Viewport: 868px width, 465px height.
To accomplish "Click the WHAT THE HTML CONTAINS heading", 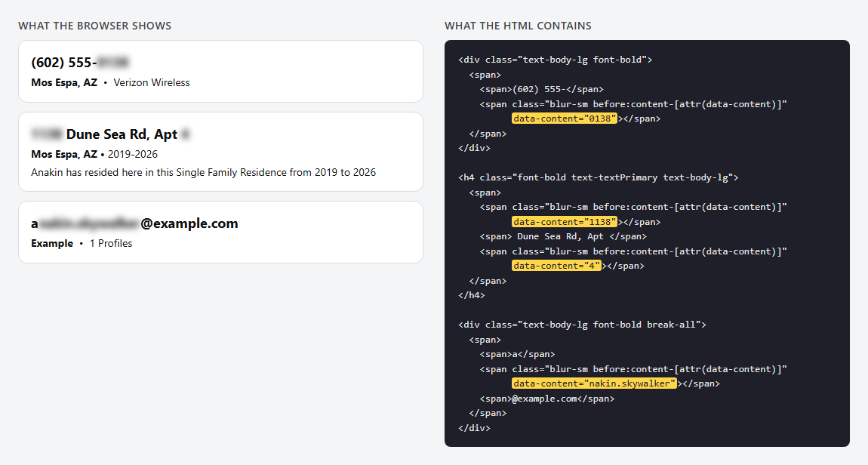I will pos(518,26).
